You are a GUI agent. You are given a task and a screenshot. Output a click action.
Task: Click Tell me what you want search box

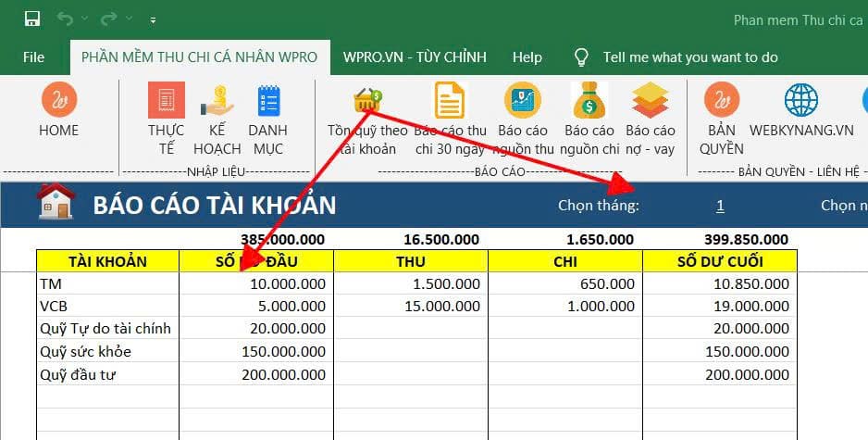pos(689,57)
